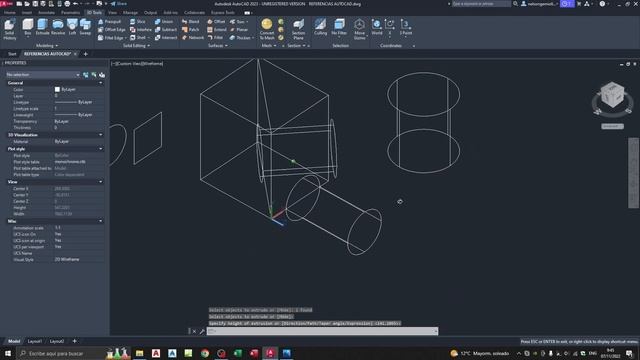Click the ViewCube in the viewport

click(x=612, y=96)
